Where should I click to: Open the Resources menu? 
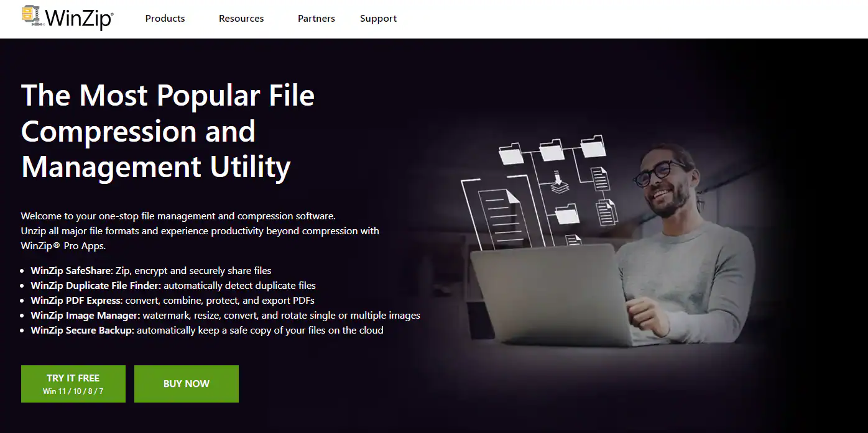pos(241,19)
